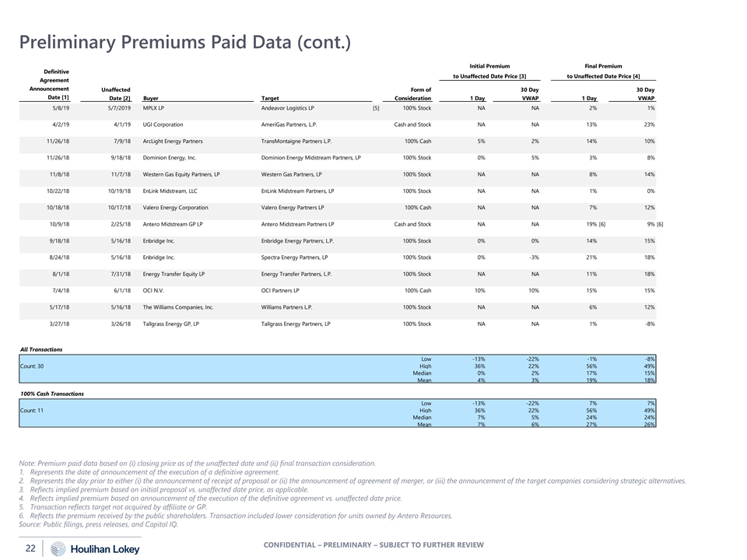Click announcement date '4/2/19'
Viewport: 747px width, 560px height.
click(x=61, y=124)
